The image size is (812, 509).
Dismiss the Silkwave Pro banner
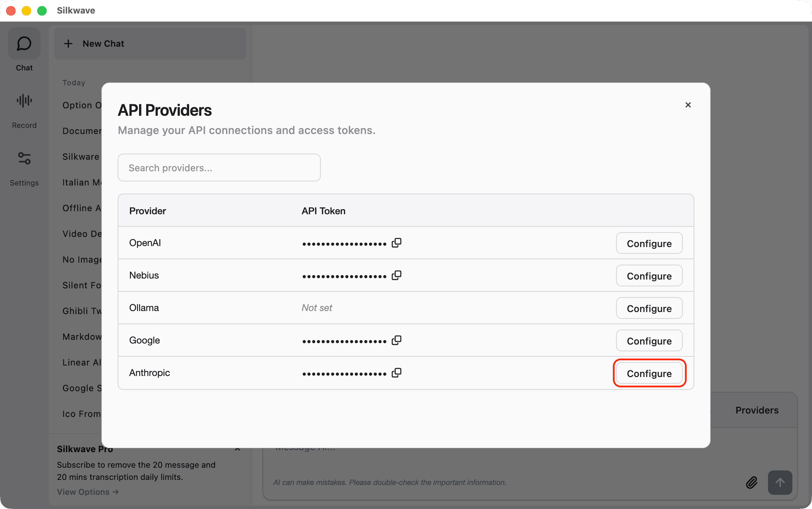click(238, 450)
